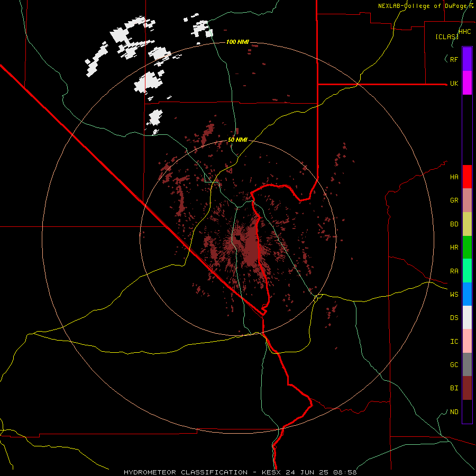The image size is (476, 476).
Task: Click the HA legend label
Action: (454, 177)
